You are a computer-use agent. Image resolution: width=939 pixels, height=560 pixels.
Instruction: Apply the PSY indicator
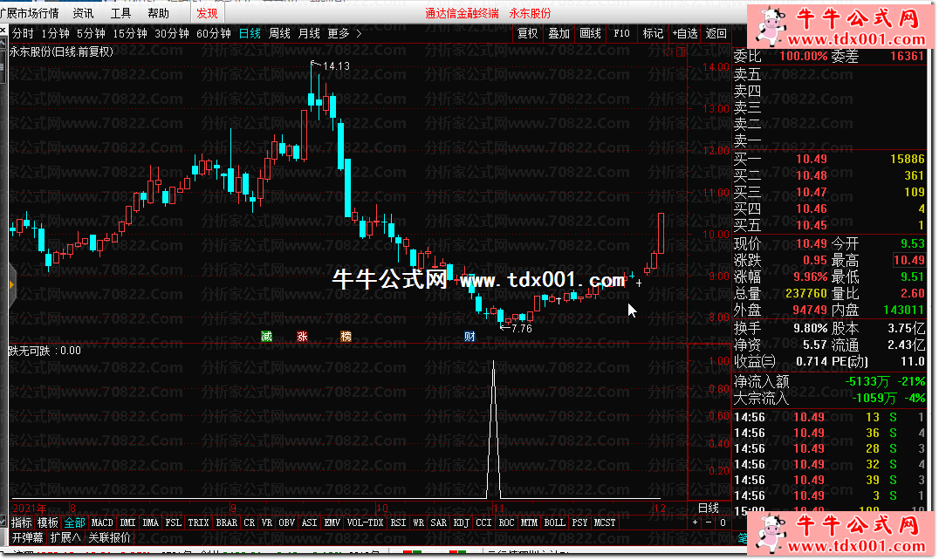click(579, 522)
